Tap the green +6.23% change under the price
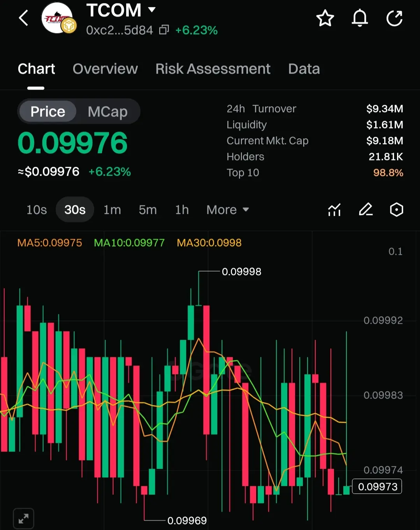Screen dimensions: 420x530 (x=110, y=171)
